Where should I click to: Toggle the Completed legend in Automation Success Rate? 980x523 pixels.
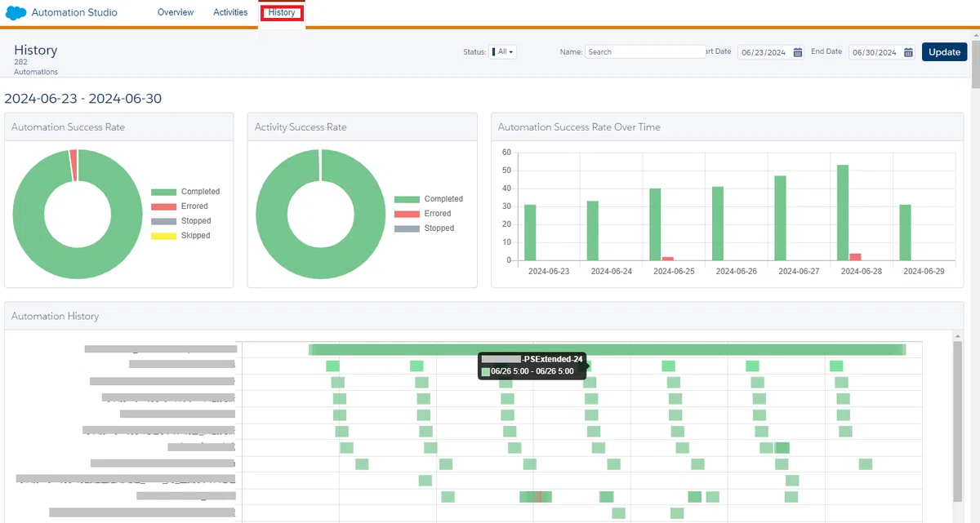pos(185,192)
